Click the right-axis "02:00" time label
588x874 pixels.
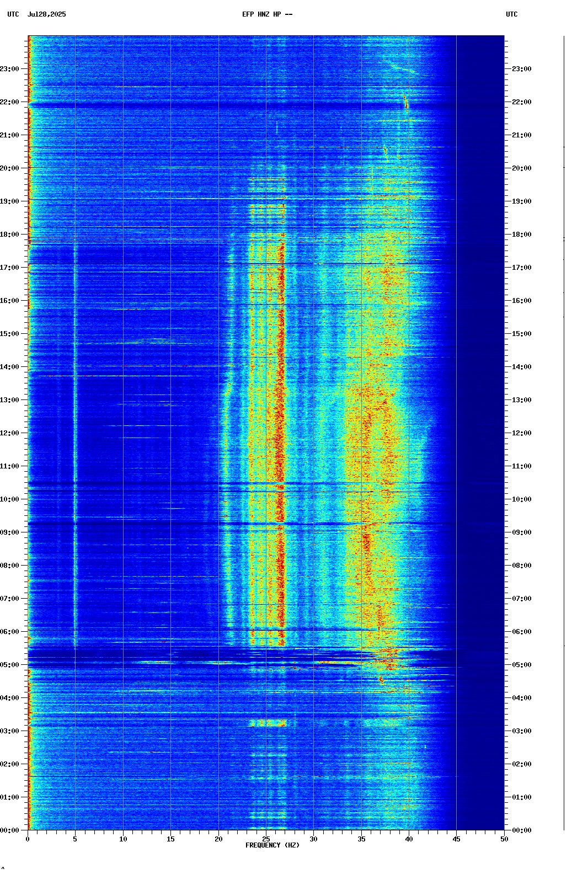522,764
